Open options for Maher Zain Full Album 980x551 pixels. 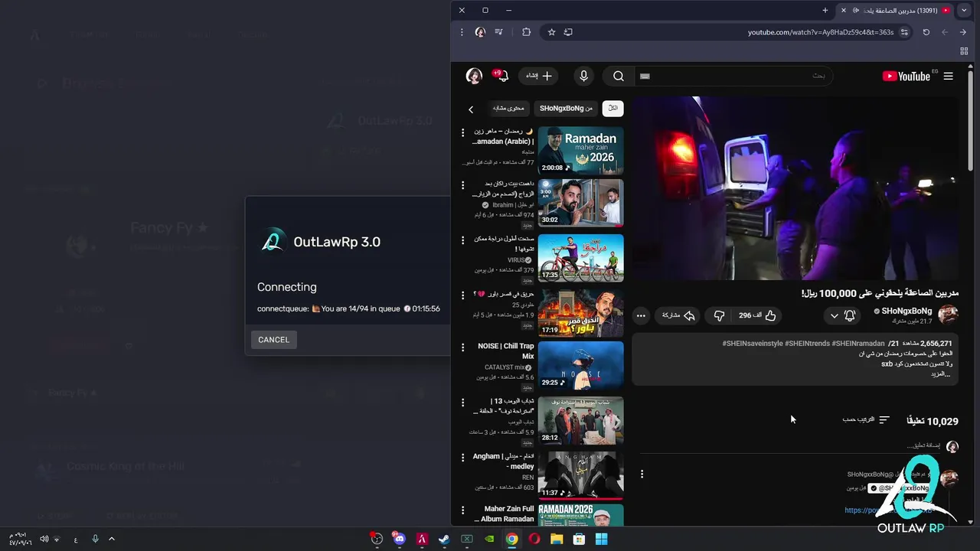click(462, 509)
